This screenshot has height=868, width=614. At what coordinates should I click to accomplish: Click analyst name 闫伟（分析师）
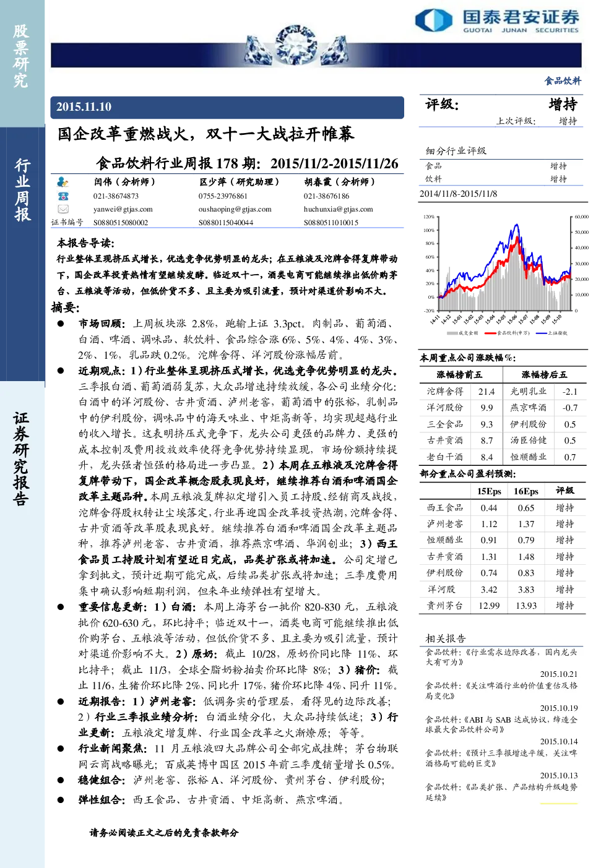pyautogui.click(x=125, y=182)
